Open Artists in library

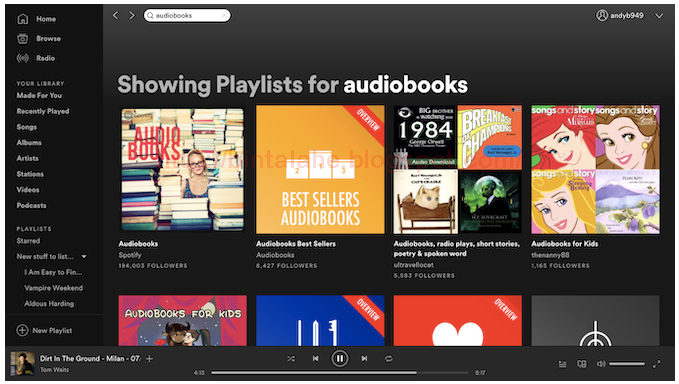click(27, 158)
